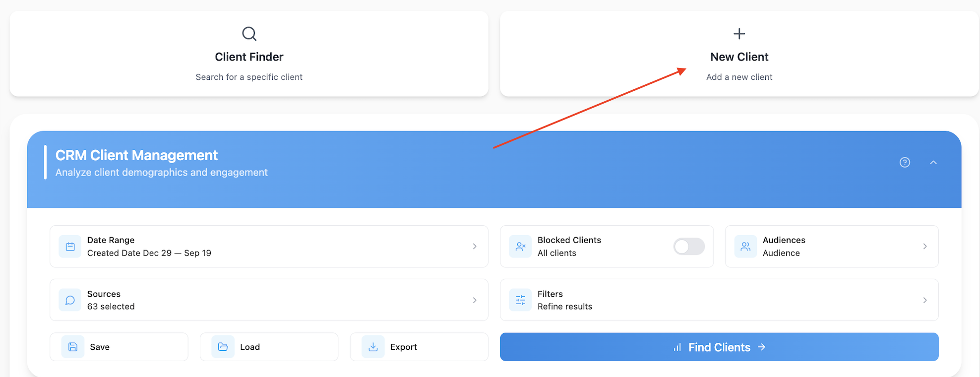Viewport: 980px width, 377px height.
Task: Open the New Client card
Action: [x=739, y=57]
